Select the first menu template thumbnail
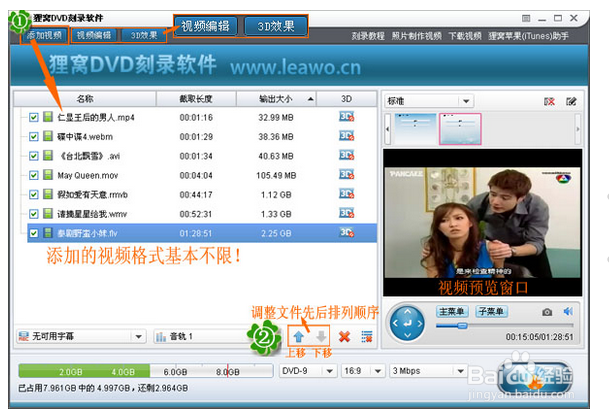The width and height of the screenshot is (609, 416). (x=415, y=129)
